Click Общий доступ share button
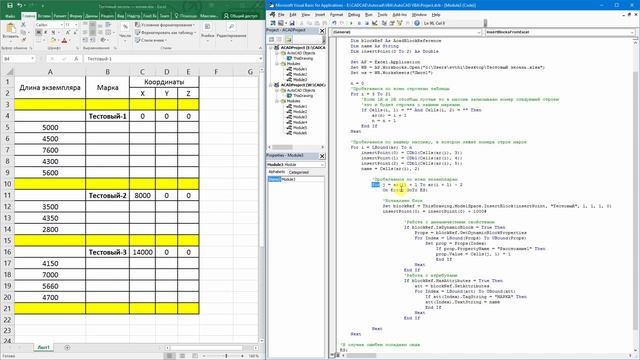Viewport: 640px width, 360px height. [241, 16]
